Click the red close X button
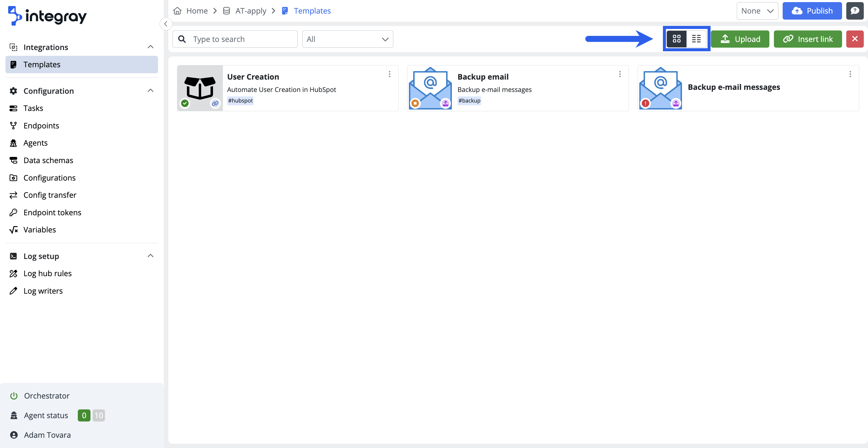The width and height of the screenshot is (868, 448). pyautogui.click(x=854, y=39)
